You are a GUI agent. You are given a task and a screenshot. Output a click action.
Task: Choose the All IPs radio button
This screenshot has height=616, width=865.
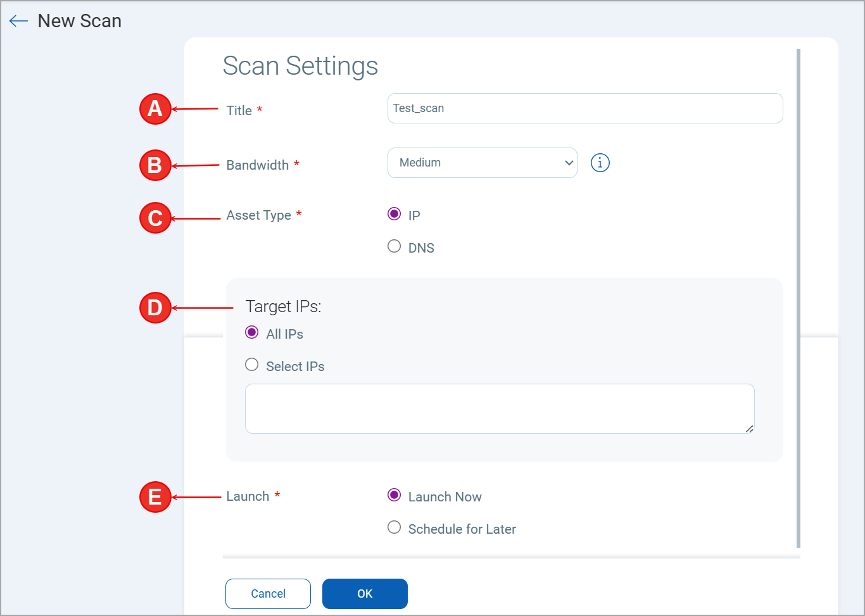coord(252,332)
